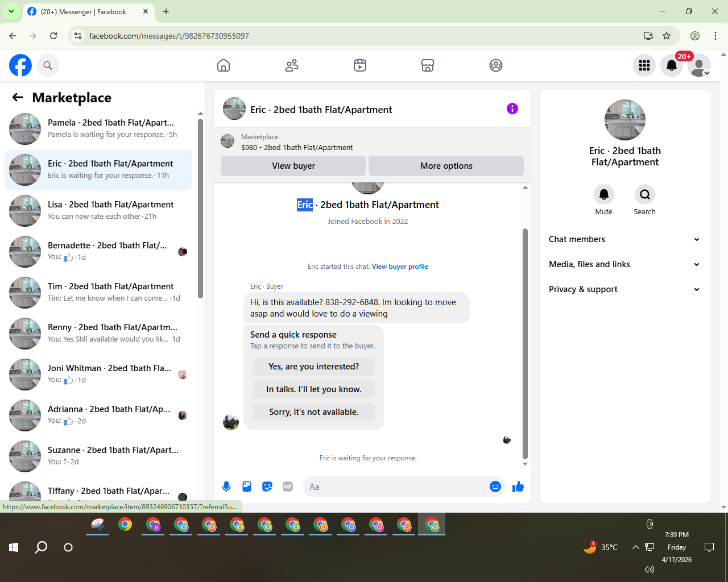This screenshot has height=582, width=728.
Task: Bookmark this page with star icon
Action: point(667,36)
